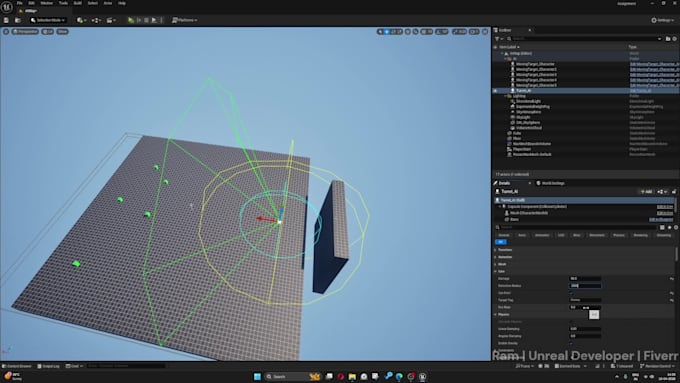Select Capsule Component in components tree

pos(537,207)
